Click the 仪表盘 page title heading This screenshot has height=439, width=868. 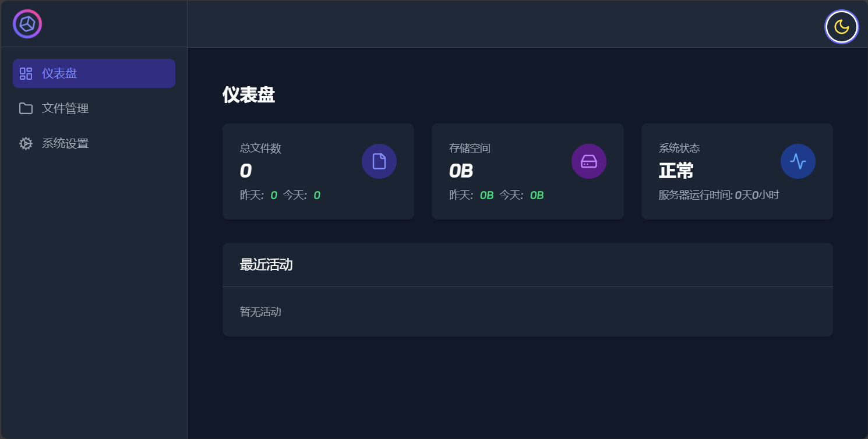[249, 95]
